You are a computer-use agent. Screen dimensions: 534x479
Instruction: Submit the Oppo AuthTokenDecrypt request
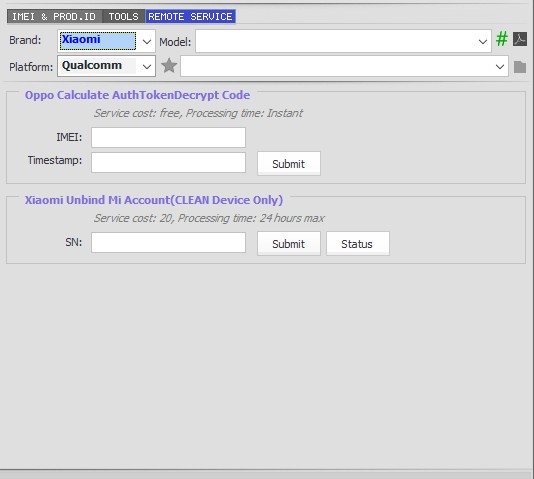click(x=289, y=164)
